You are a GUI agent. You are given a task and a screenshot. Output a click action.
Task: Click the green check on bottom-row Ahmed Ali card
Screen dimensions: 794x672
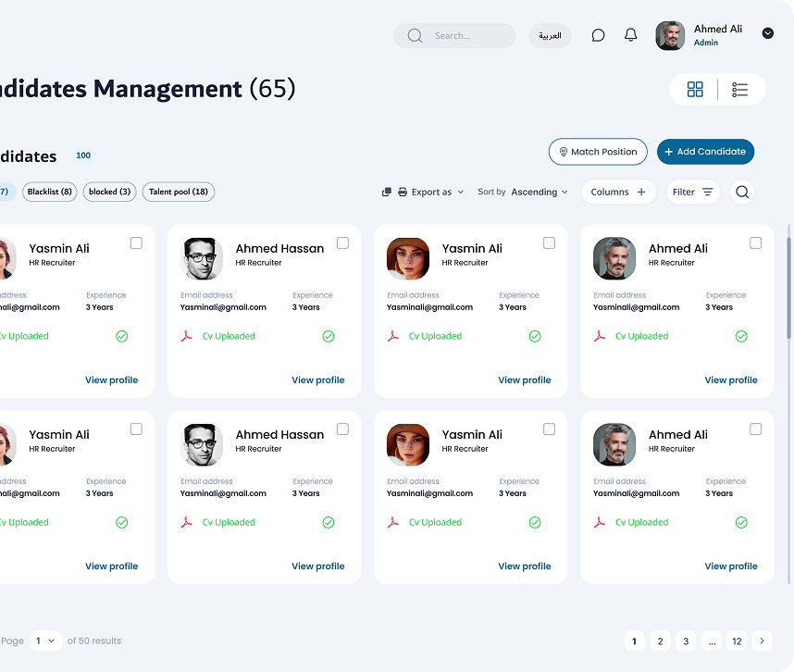pos(741,522)
